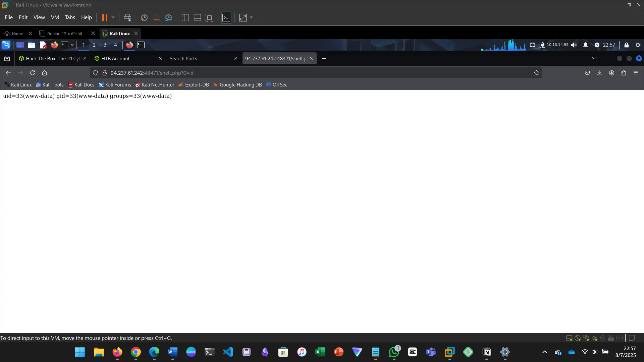
Task: Take a VM snapshot icon
Action: click(144, 17)
